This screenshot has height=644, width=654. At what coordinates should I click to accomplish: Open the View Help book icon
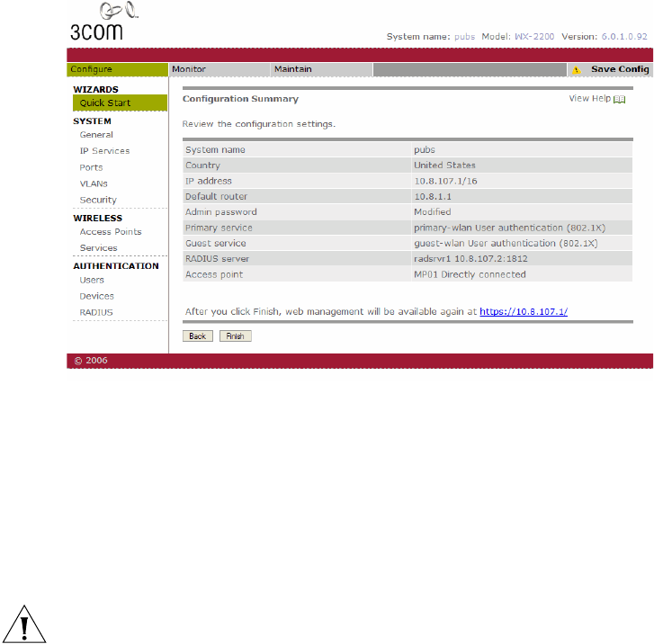(620, 99)
